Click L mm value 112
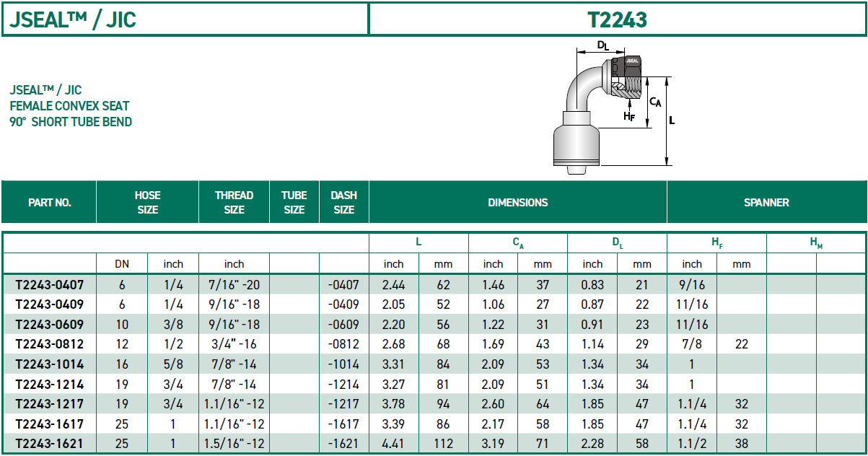868x456 pixels. coord(443,444)
